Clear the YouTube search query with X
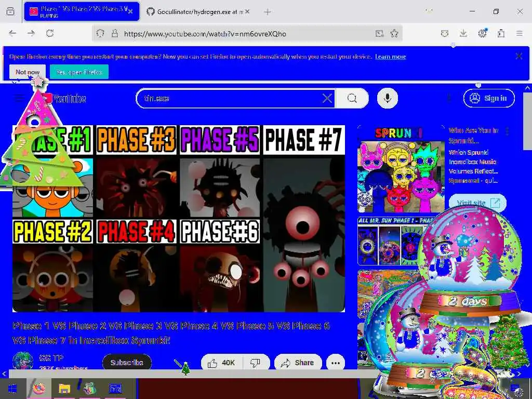Image resolution: width=532 pixels, height=399 pixels. [x=327, y=98]
